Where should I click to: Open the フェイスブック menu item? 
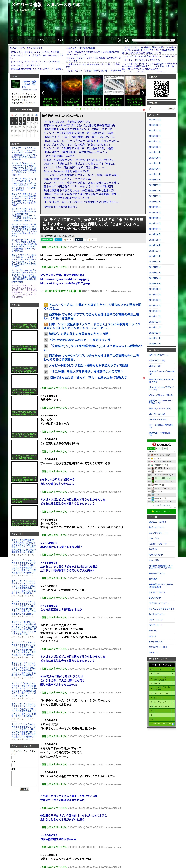[x=35, y=40]
